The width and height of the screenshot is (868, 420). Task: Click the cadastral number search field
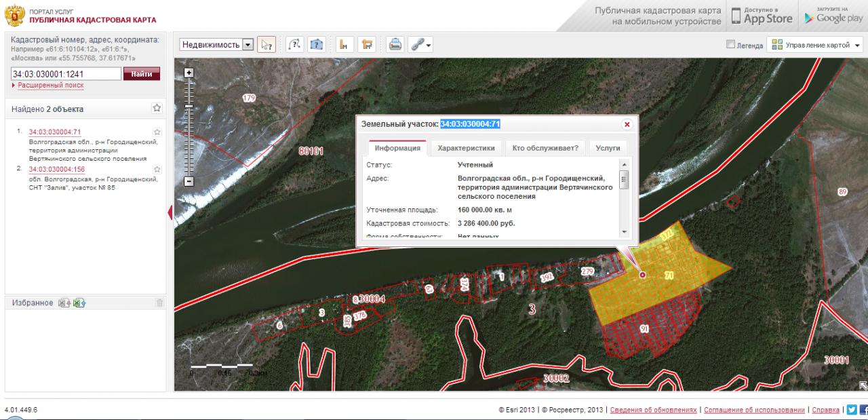tap(65, 73)
